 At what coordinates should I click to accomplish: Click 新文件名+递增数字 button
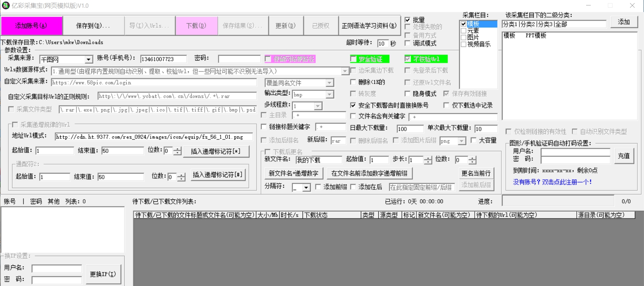point(294,173)
